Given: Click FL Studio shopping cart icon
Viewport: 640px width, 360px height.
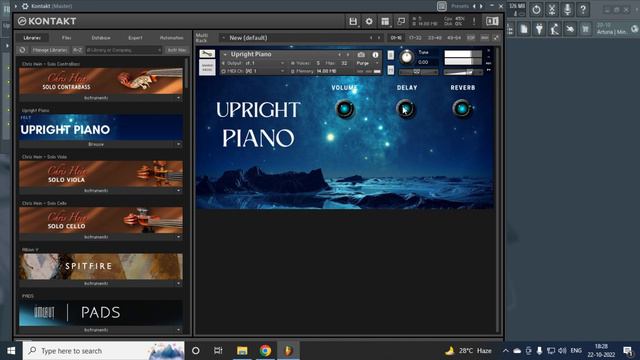Looking at the screenshot, I should point(585,29).
